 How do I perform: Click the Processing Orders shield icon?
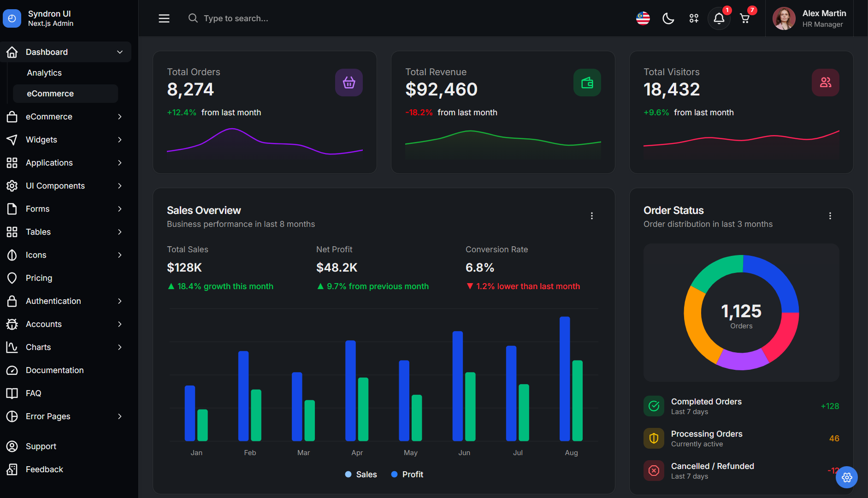654,439
